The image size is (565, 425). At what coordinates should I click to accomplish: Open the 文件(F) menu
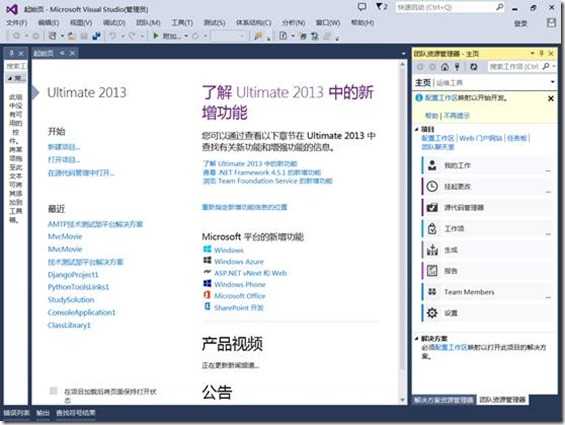17,23
